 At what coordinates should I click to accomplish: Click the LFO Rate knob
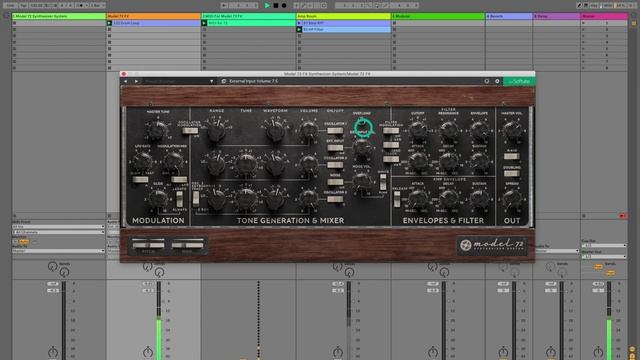142,161
